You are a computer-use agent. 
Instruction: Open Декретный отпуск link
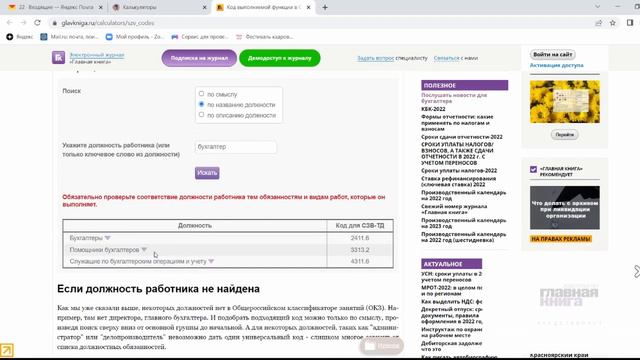coord(451,316)
